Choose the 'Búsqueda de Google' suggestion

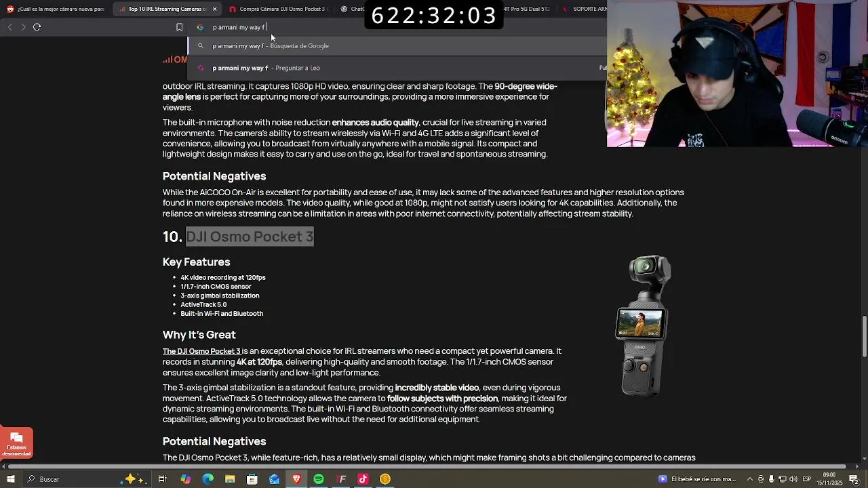(397, 46)
